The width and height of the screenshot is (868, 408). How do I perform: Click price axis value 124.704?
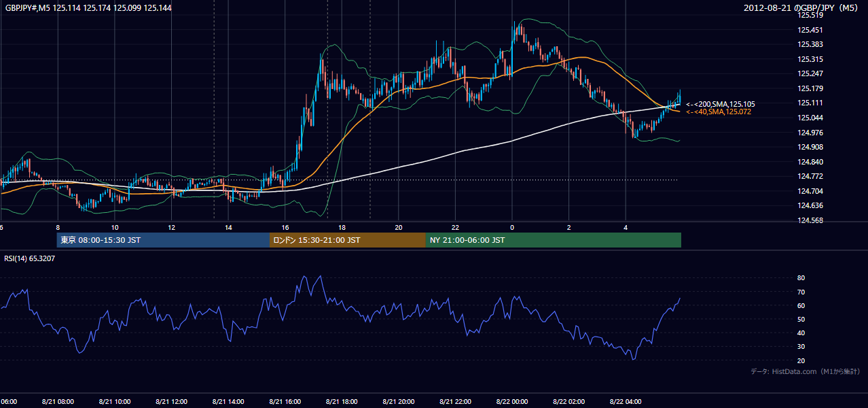pyautogui.click(x=810, y=191)
